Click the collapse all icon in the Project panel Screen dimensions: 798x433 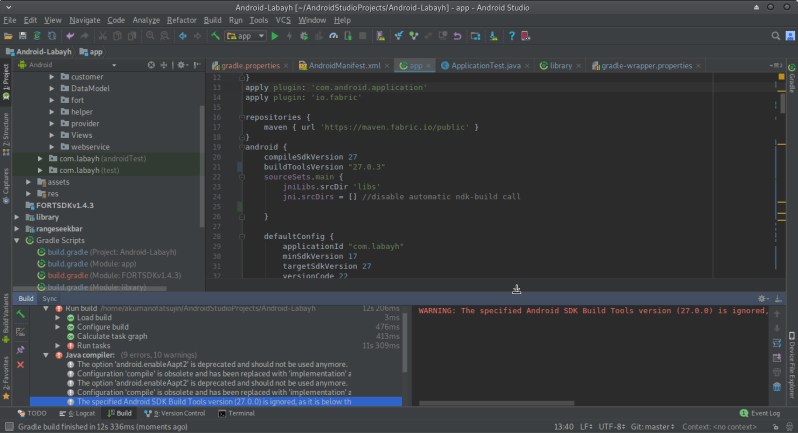click(163, 65)
